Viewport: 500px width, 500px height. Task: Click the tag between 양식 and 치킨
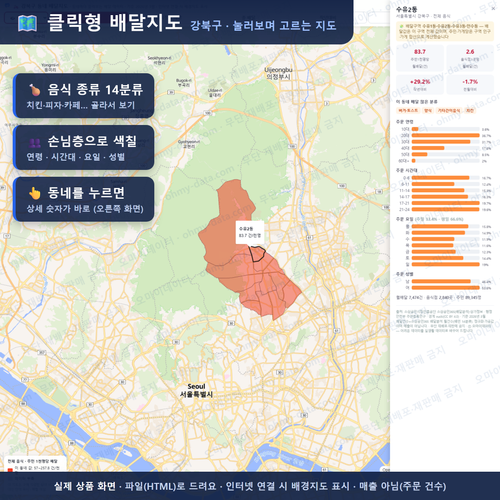pos(449,110)
